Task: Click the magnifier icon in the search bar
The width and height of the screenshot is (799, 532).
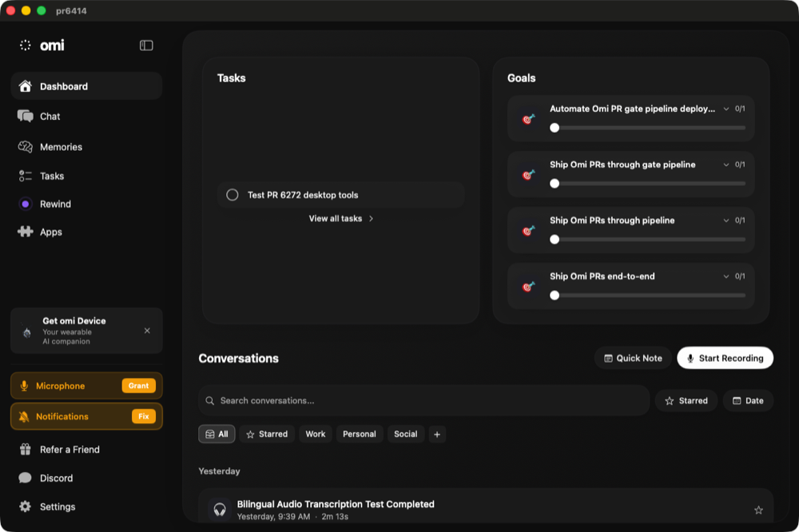Action: point(209,400)
